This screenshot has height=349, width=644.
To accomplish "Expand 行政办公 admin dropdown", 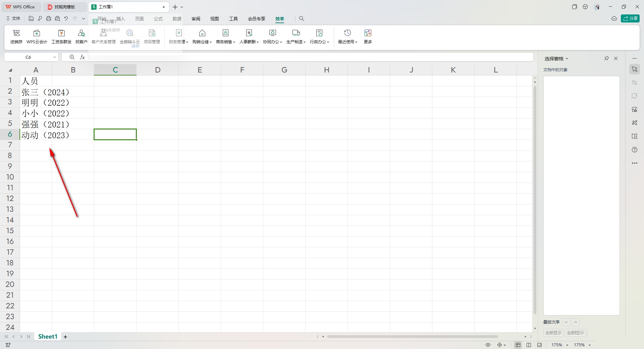I will tap(319, 37).
